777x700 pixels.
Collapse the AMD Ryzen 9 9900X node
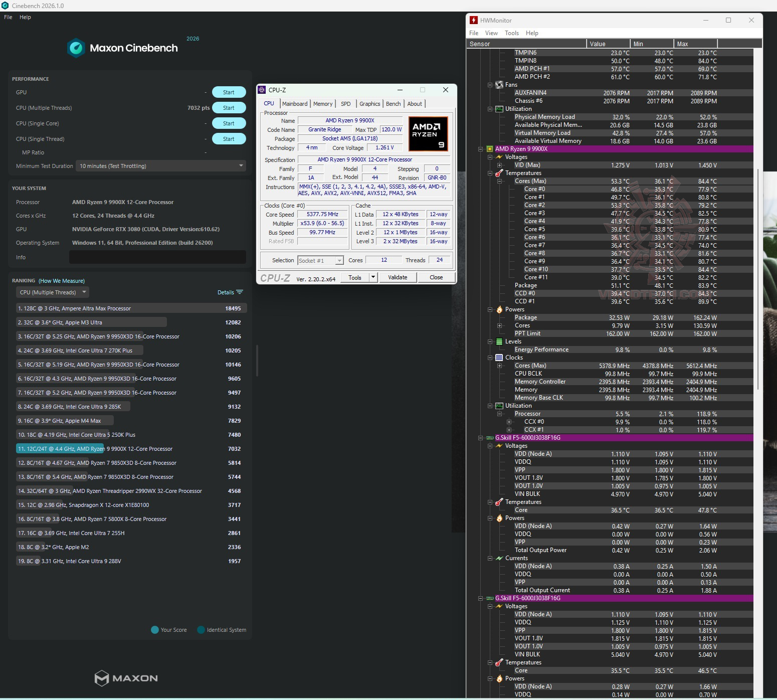480,149
